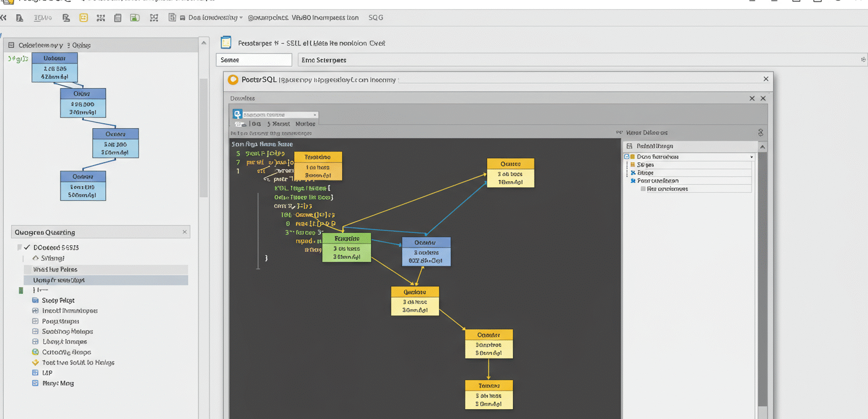Click the green globe icon in tree list
Viewport: 868px width, 419px height.
point(36,352)
